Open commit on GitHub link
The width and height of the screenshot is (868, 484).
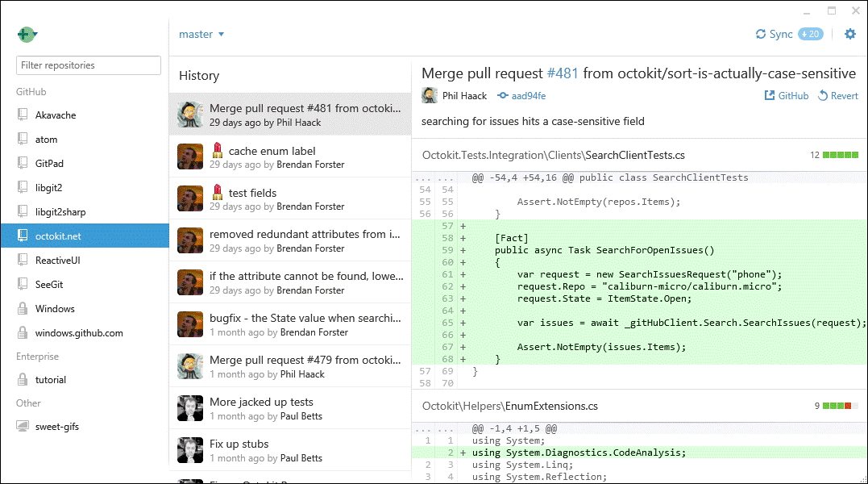click(x=786, y=96)
